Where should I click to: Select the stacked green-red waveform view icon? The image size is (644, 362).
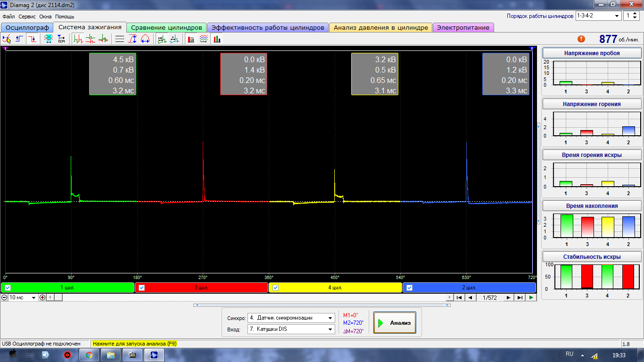91,39
